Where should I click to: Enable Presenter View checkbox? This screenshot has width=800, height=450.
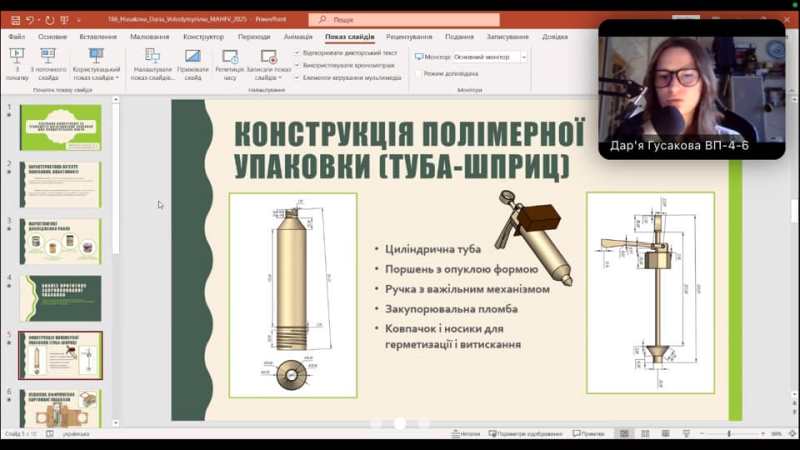pos(418,73)
